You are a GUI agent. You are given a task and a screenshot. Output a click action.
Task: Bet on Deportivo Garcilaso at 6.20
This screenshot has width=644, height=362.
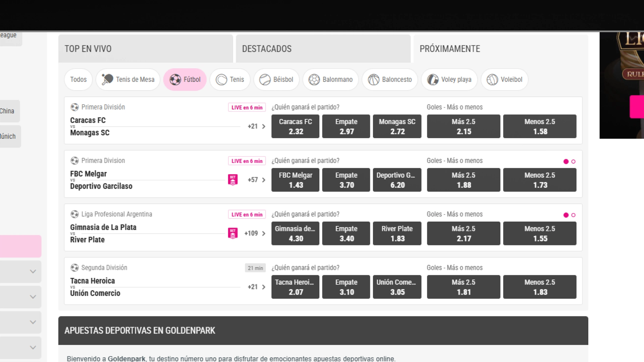pos(397,180)
